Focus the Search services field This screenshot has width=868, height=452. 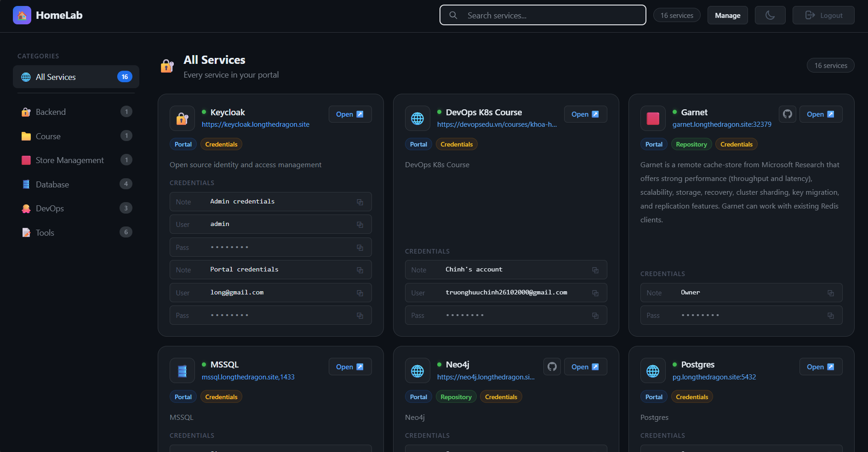[x=543, y=15]
